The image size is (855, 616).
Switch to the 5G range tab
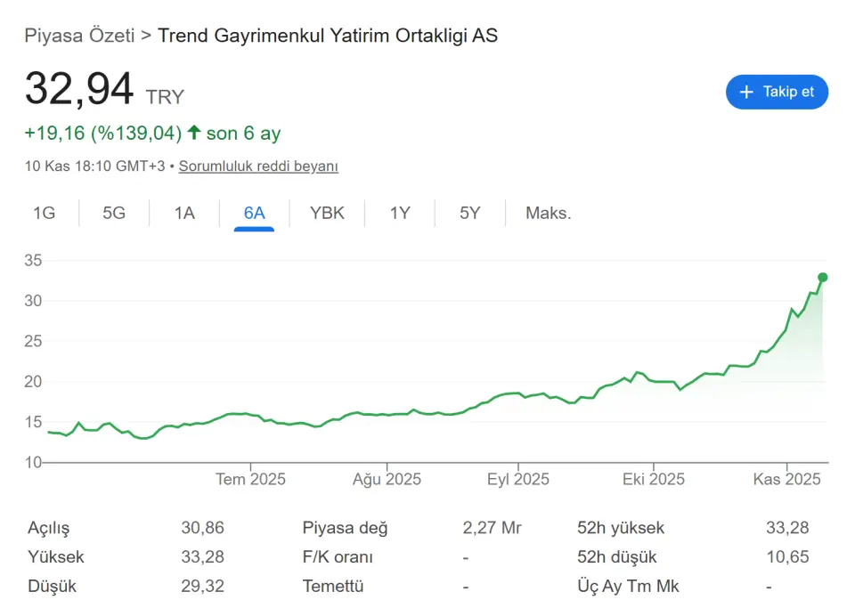pos(114,214)
